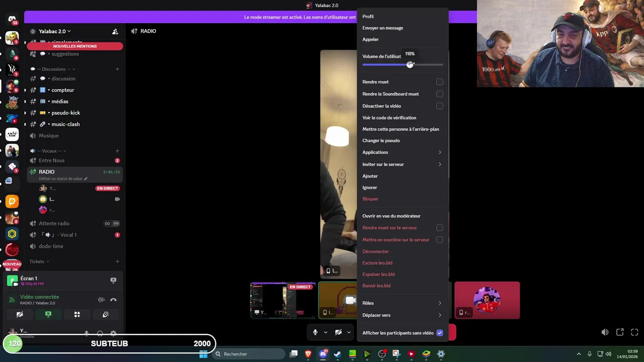Uncheck Afficher les participants sans vidéo

[x=440, y=333]
